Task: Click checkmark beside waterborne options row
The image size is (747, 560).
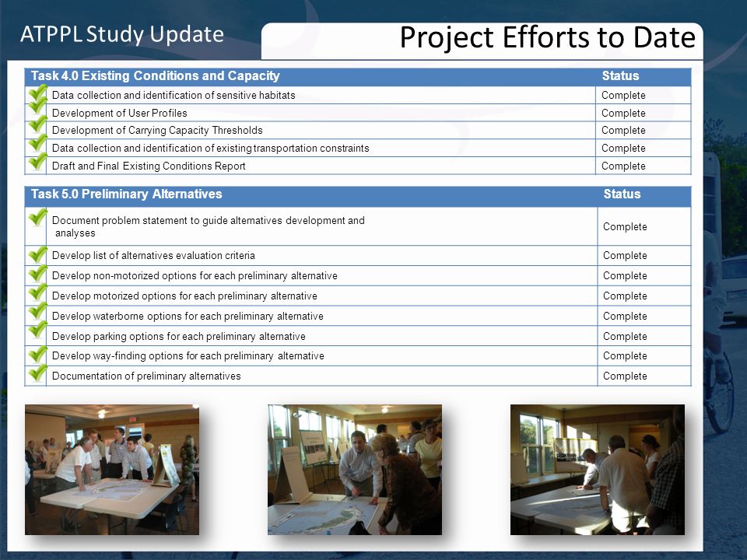Action: coord(37,311)
